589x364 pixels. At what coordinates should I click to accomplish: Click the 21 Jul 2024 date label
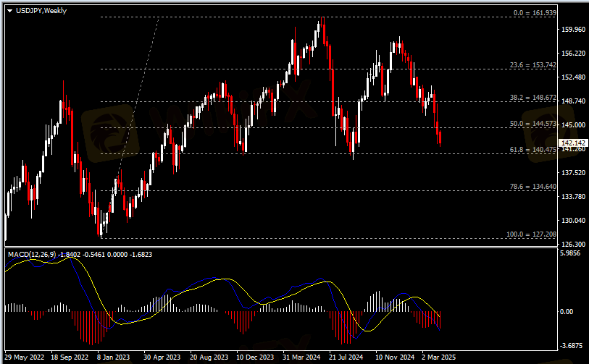pos(346,357)
